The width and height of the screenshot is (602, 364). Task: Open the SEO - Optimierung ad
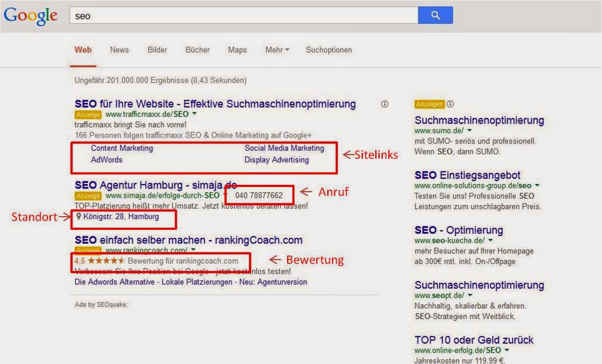[x=459, y=230]
